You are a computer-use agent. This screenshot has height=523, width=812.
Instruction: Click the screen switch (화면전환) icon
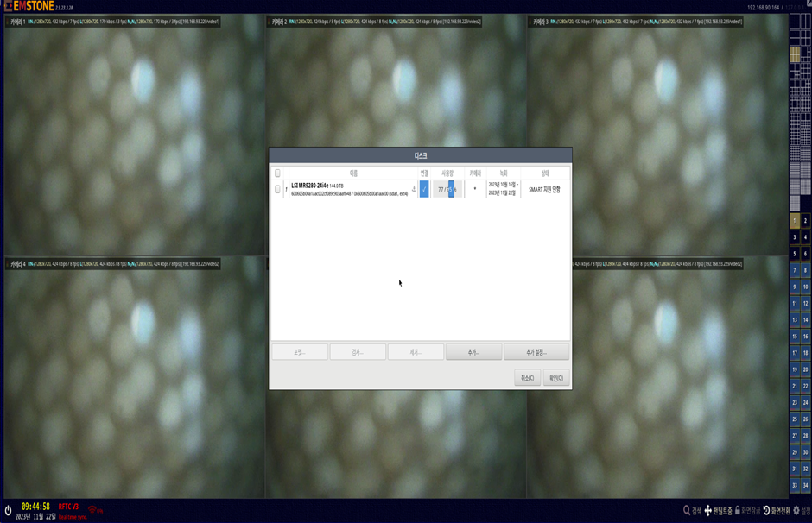tap(766, 511)
